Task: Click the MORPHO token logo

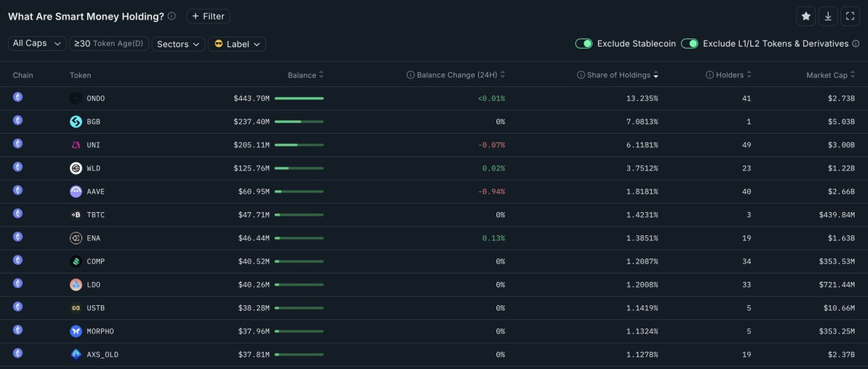Action: [x=76, y=331]
